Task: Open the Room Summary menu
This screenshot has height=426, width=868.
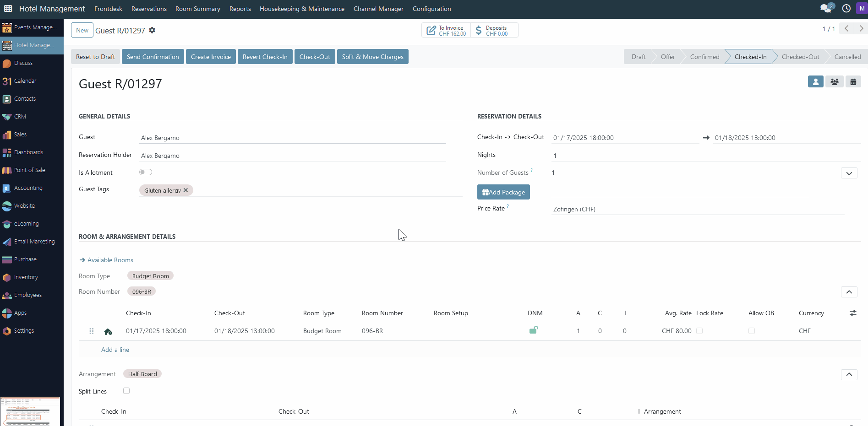Action: point(198,9)
